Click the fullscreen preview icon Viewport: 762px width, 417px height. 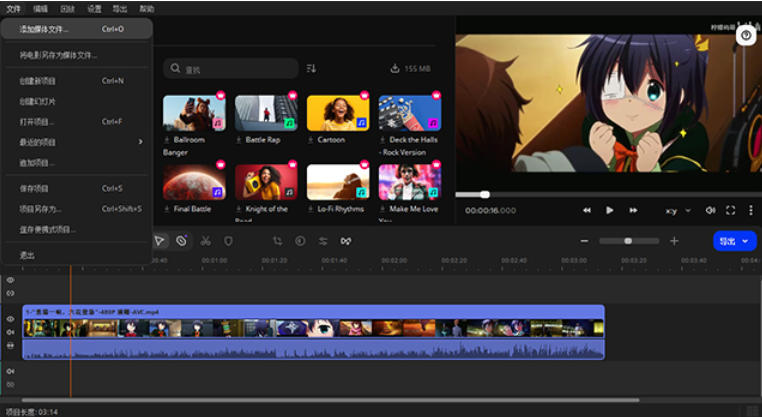730,210
